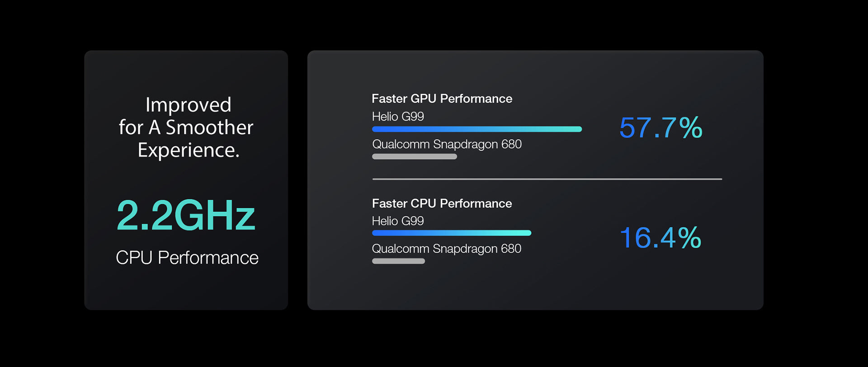Click Qualcomm Snapdragon 680 label in GPU section
The height and width of the screenshot is (367, 868).
click(447, 144)
